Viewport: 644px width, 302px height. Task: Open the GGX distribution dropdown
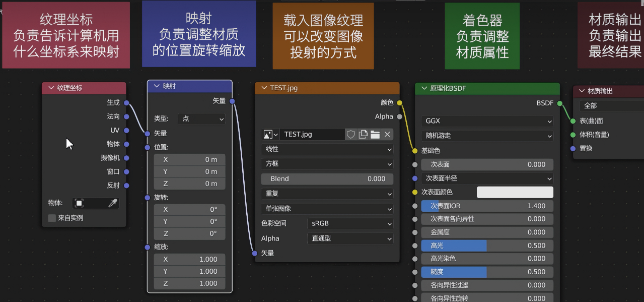coord(486,122)
